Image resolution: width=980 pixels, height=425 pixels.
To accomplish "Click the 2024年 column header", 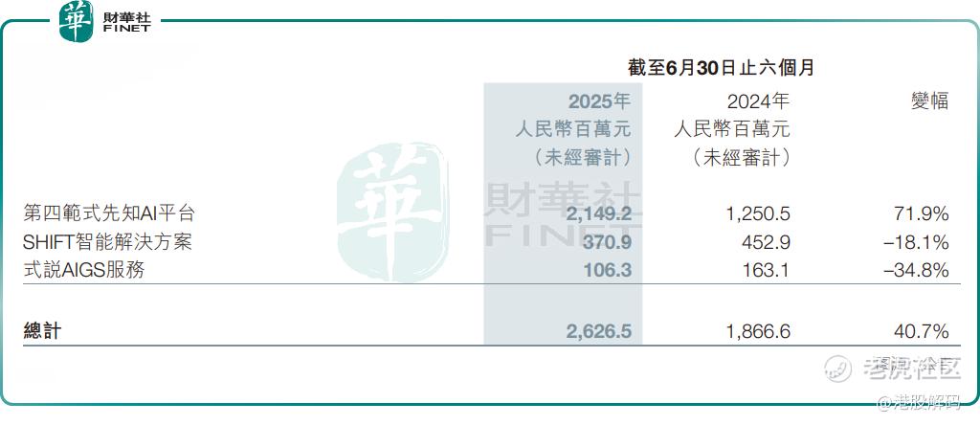I will pyautogui.click(x=758, y=101).
